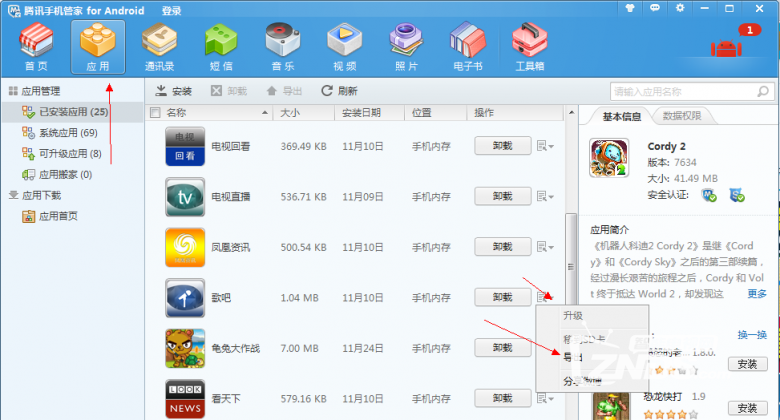Click the red Android robot notification icon
The image size is (780, 420).
coord(726,47)
